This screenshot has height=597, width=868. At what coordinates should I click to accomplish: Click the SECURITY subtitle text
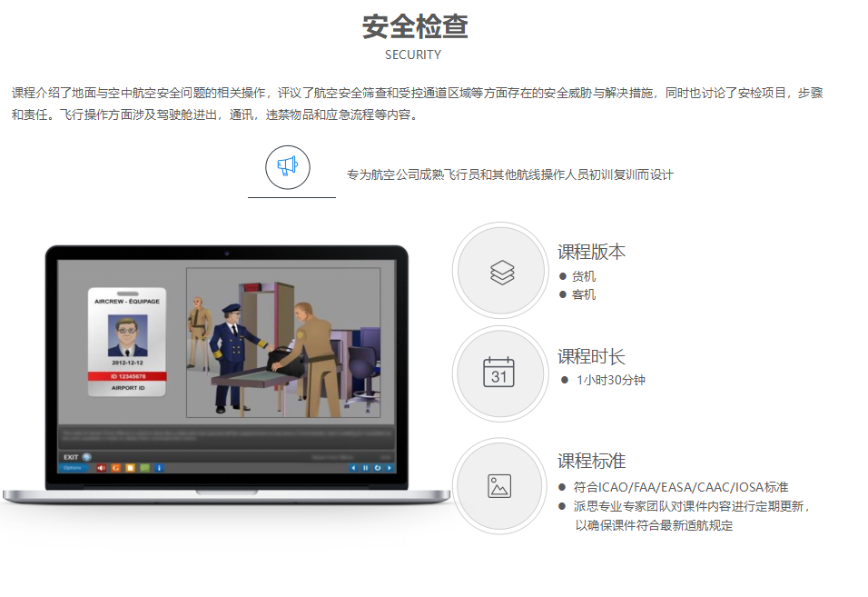413,55
